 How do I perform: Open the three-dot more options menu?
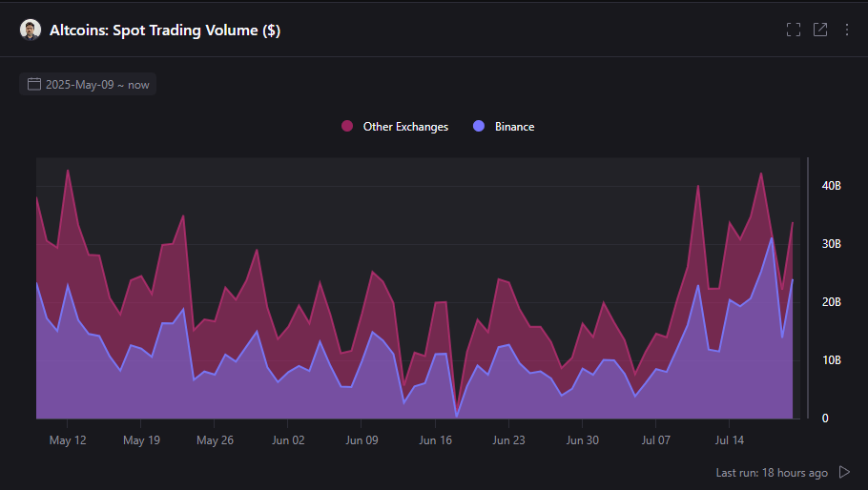click(846, 30)
